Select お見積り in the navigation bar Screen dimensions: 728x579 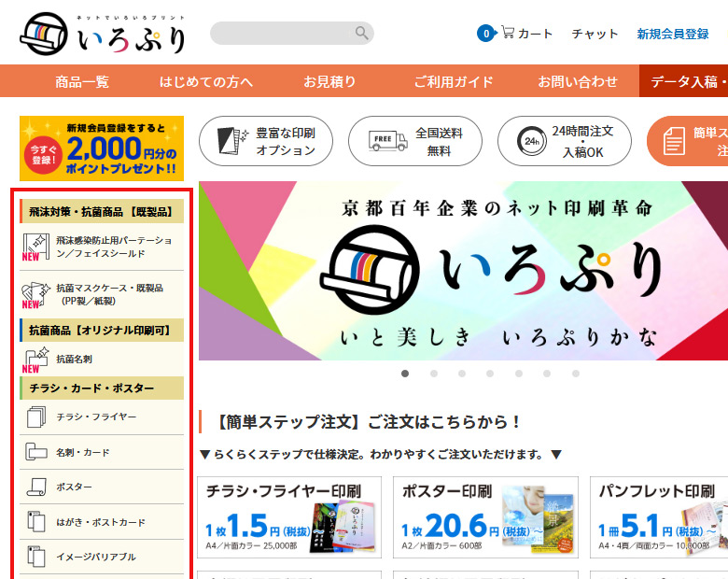(329, 82)
